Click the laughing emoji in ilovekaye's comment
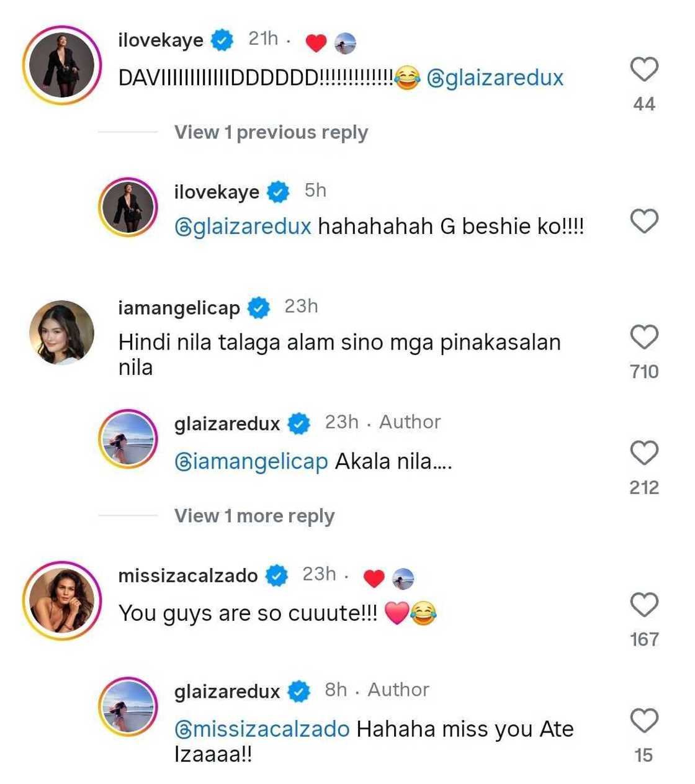The width and height of the screenshot is (695, 784). (x=408, y=78)
